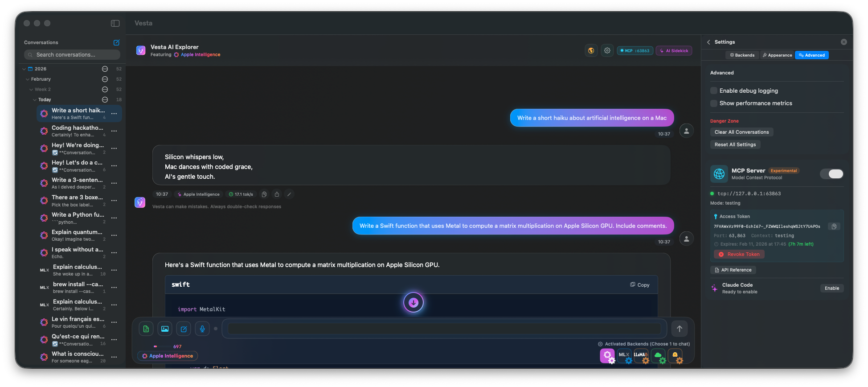This screenshot has width=868, height=387.
Task: Select the MLX backend icon
Action: (624, 355)
